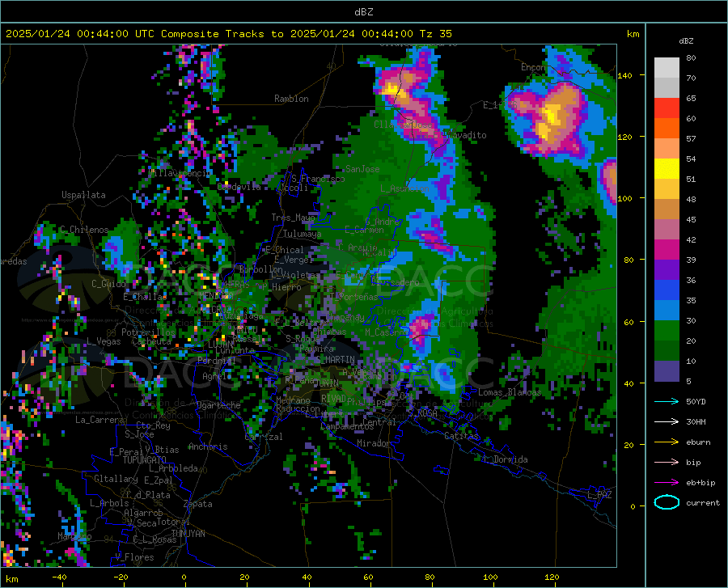
Task: Click the 'L_Asuncion' map label
Action: coord(405,188)
